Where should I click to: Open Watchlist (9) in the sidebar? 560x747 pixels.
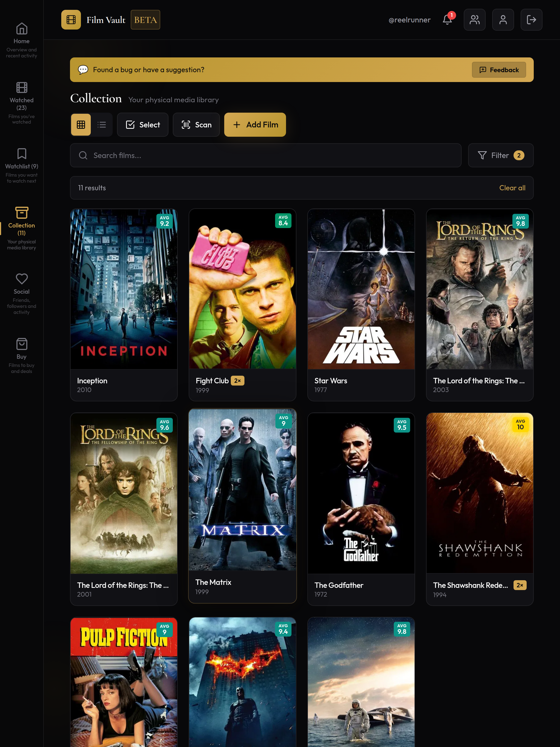[x=22, y=165]
